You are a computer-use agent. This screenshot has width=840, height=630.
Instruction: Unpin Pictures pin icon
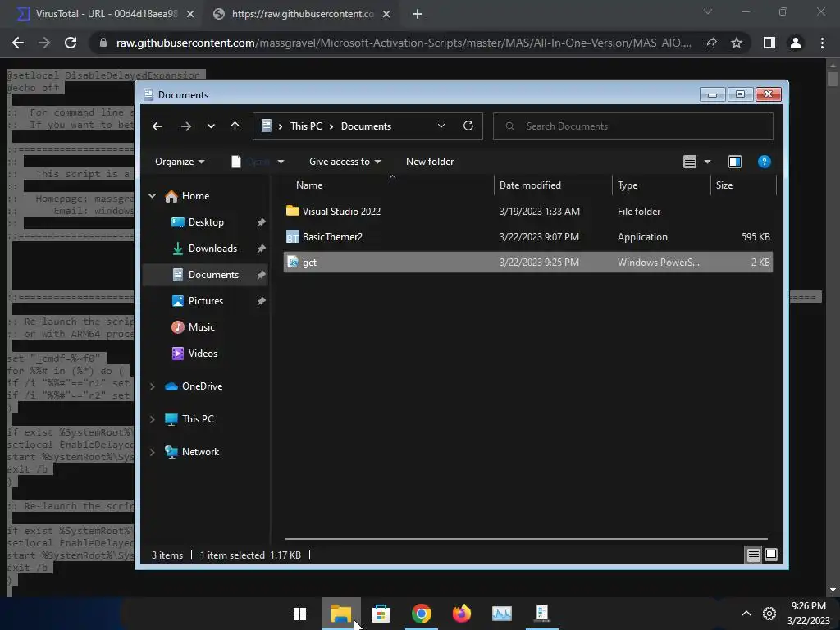pos(261,301)
